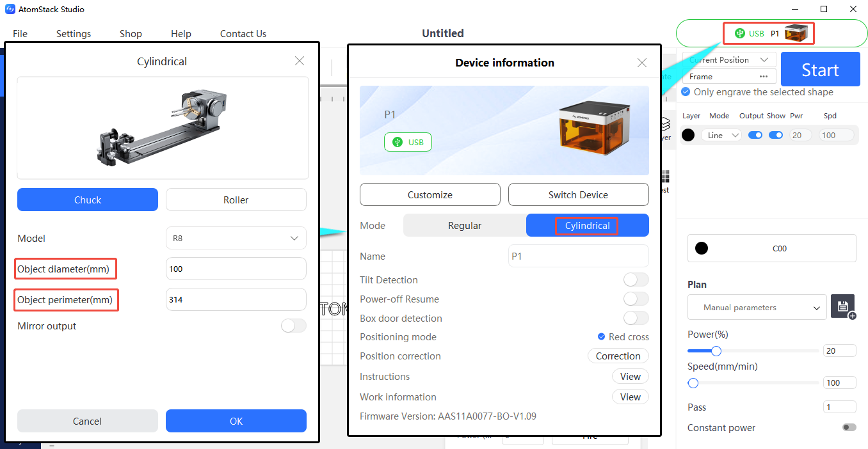Viewport: 868px width, 449px height.
Task: Click the black layer color dot in layer row
Action: point(688,135)
